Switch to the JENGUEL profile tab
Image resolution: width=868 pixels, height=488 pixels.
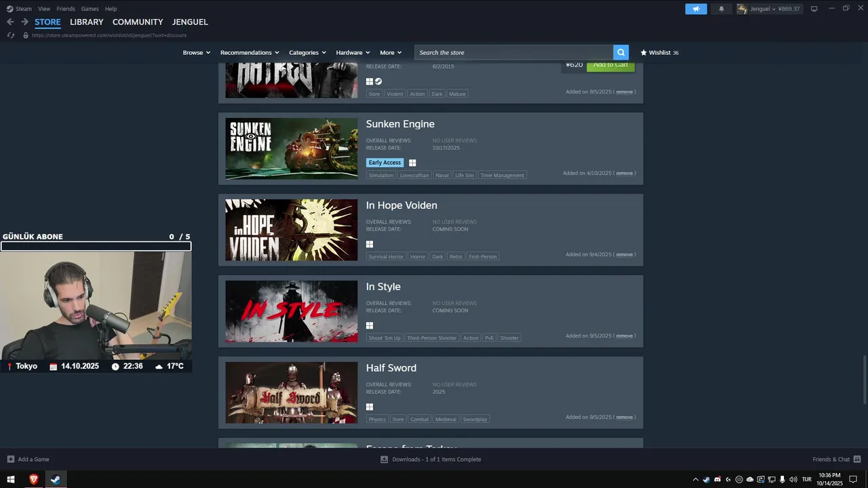point(190,22)
